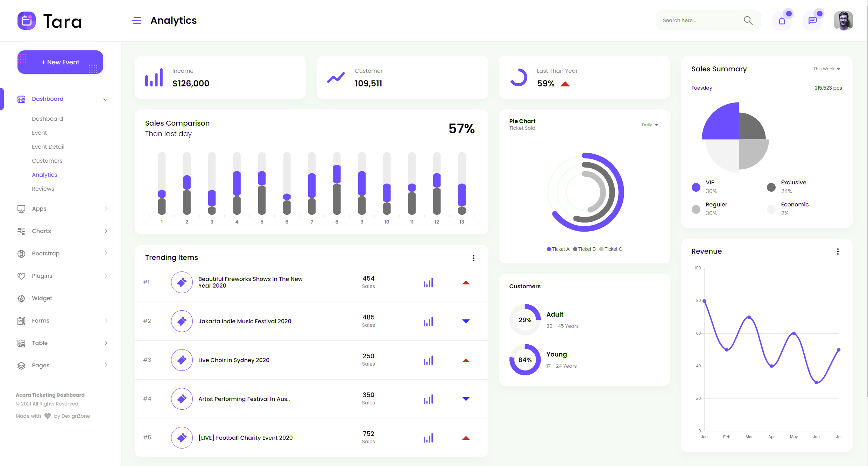Click bar chart icon in Football Charity Event row
This screenshot has width=868, height=466.
pyautogui.click(x=428, y=438)
